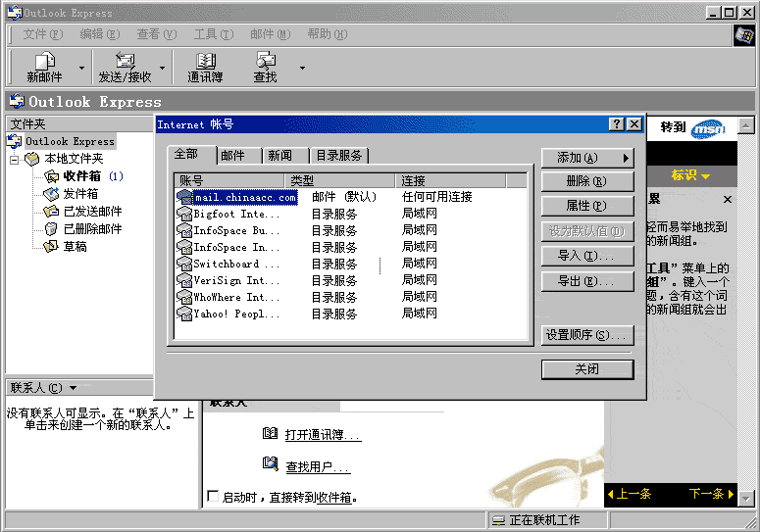Click the 删除(R) button
This screenshot has height=532, width=760.
click(x=587, y=181)
